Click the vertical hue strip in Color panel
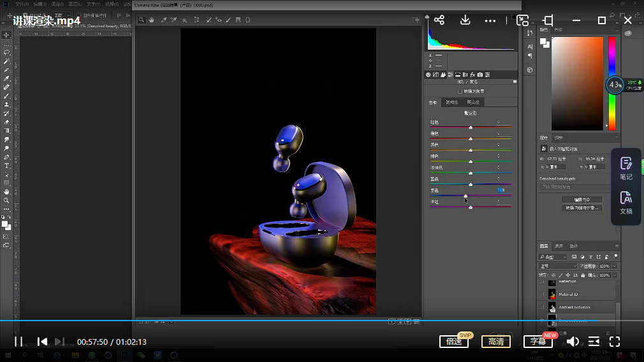The image size is (644, 362). [x=612, y=83]
